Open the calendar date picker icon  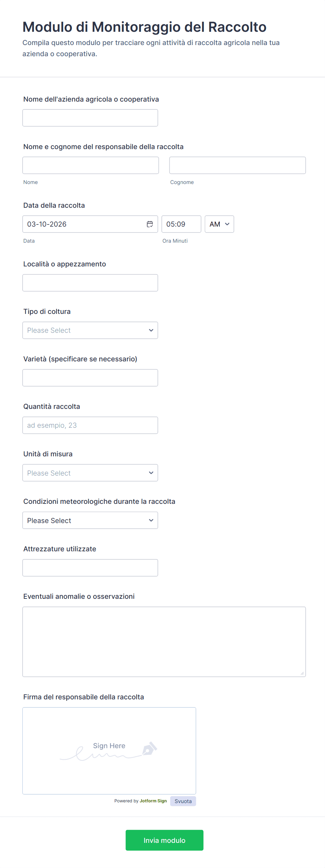(x=150, y=224)
